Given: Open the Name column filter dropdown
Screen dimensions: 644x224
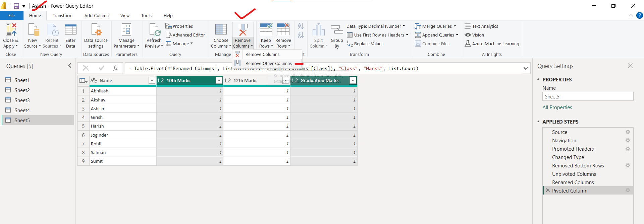Looking at the screenshot, I should click(152, 80).
